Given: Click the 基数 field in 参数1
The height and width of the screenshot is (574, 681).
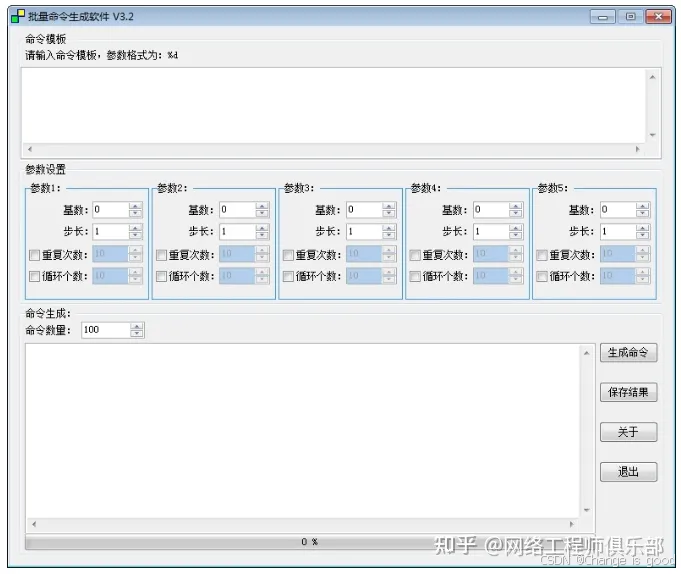Looking at the screenshot, I should 111,210.
